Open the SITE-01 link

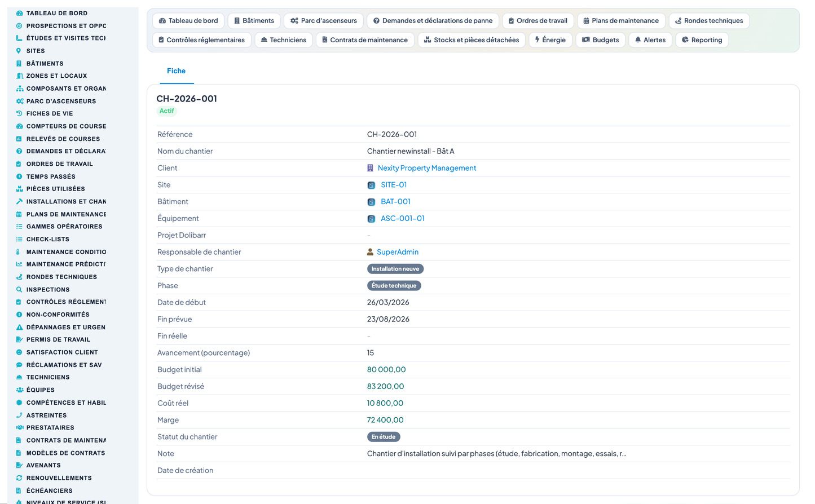394,185
